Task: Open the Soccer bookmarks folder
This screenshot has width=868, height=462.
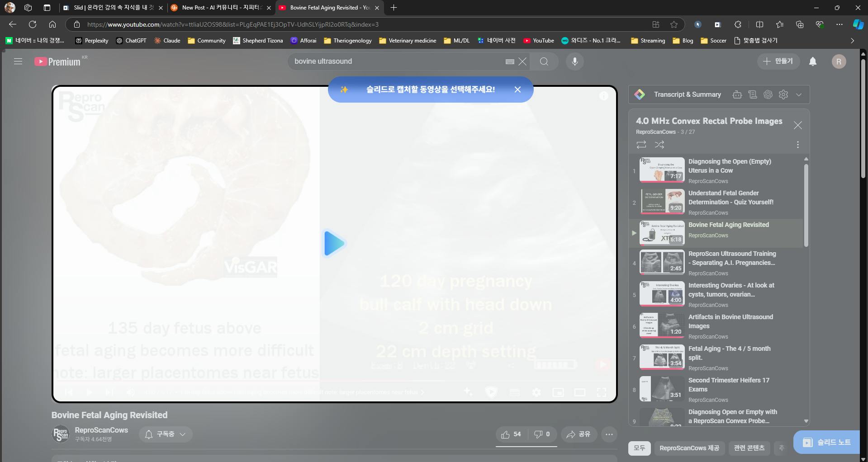Action: tap(713, 41)
